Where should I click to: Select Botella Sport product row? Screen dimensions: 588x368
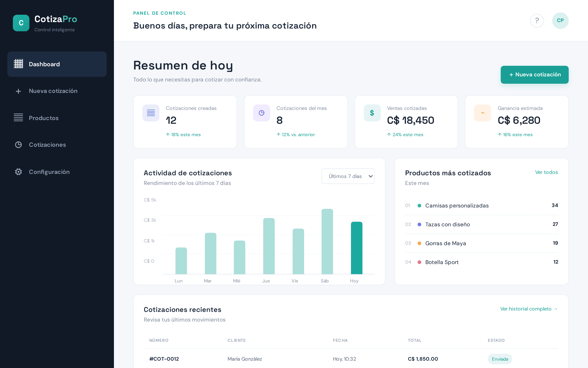coord(481,262)
